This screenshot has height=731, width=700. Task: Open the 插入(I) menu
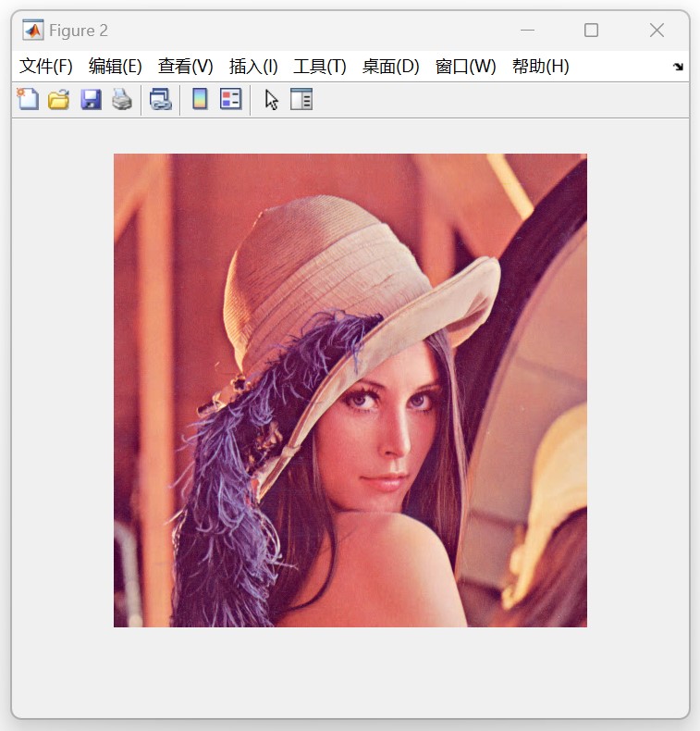253,67
